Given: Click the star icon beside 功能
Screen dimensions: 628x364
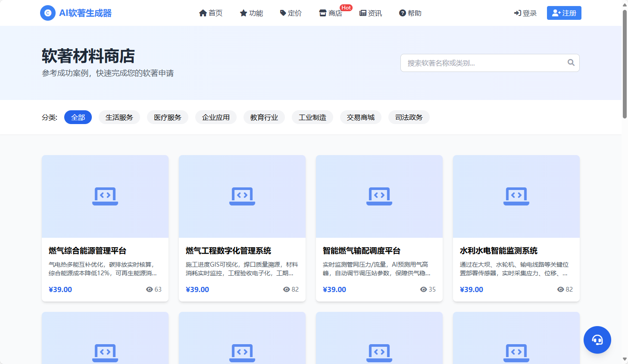Looking at the screenshot, I should click(244, 13).
